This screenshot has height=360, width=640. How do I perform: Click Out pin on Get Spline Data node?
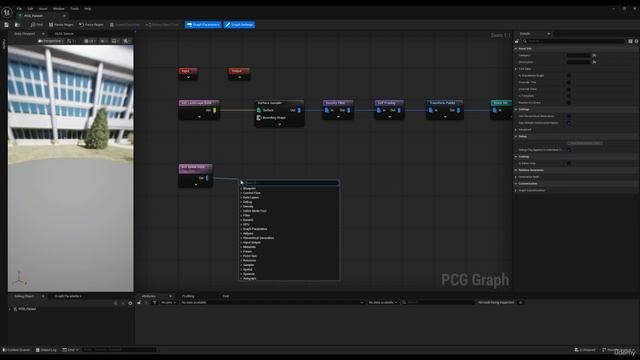pos(207,178)
